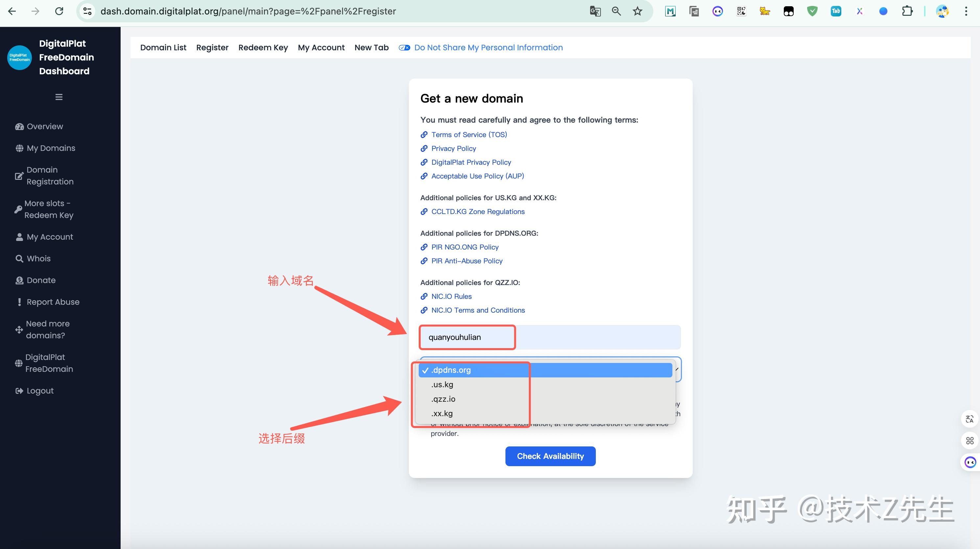Open the Terms of Service link
Image resolution: width=980 pixels, height=549 pixels.
click(469, 134)
